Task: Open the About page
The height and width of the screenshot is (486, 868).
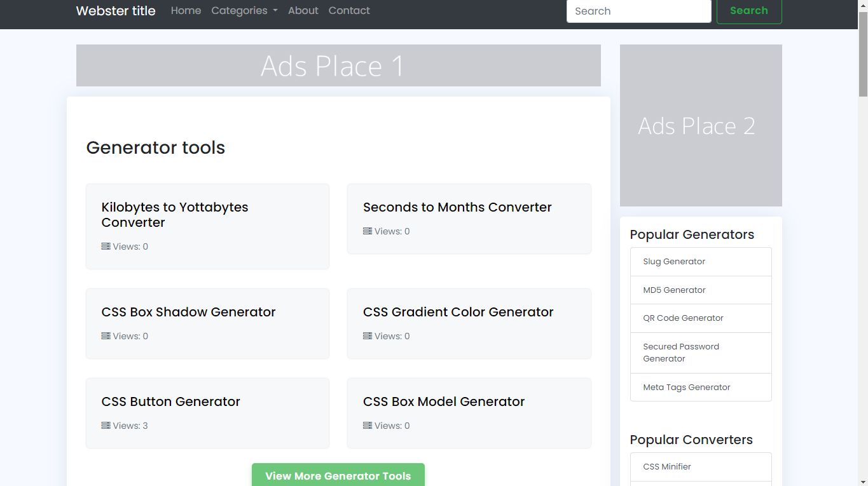Action: pos(303,11)
